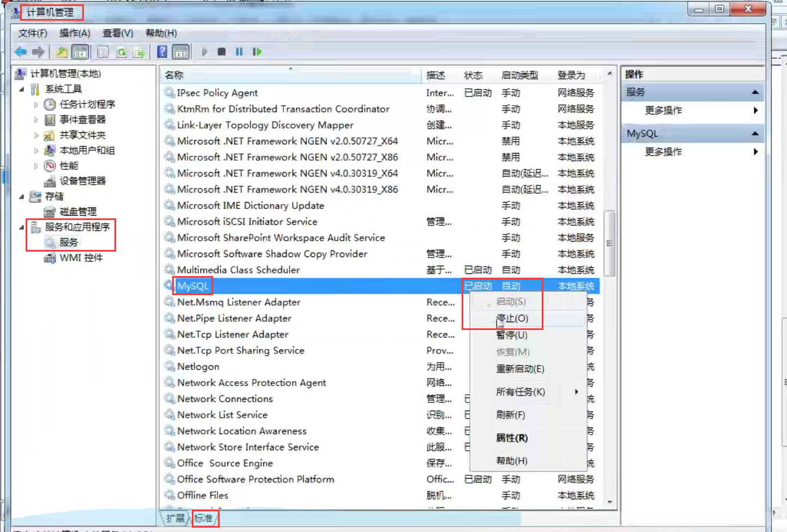Open the 帮助(H) menu
The image size is (787, 532).
point(161,33)
